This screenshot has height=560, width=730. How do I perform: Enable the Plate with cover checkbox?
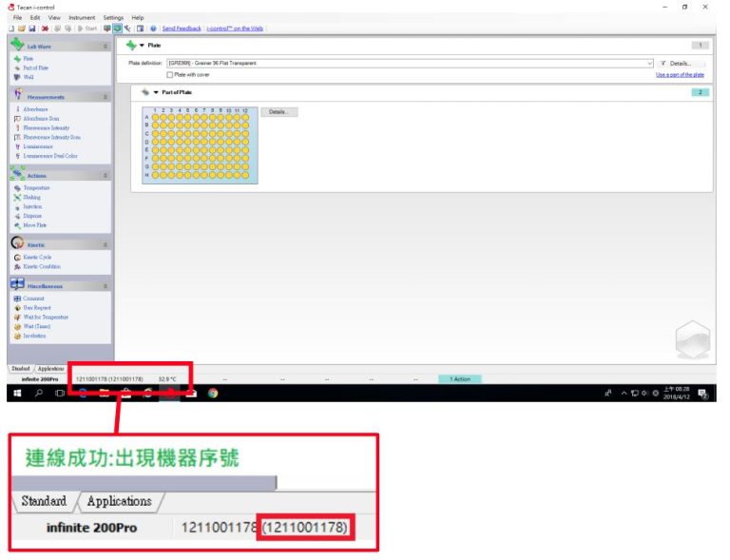tap(170, 74)
